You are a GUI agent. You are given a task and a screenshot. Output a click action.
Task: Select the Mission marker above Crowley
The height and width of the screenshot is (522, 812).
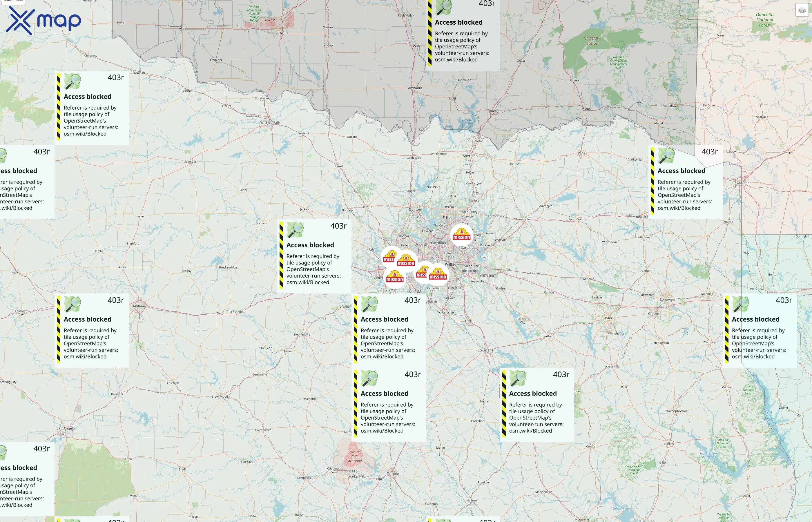394,277
